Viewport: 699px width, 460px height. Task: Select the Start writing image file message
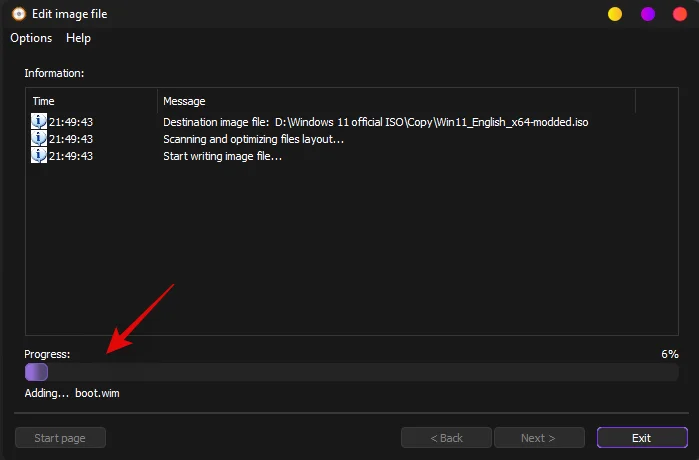[222, 156]
